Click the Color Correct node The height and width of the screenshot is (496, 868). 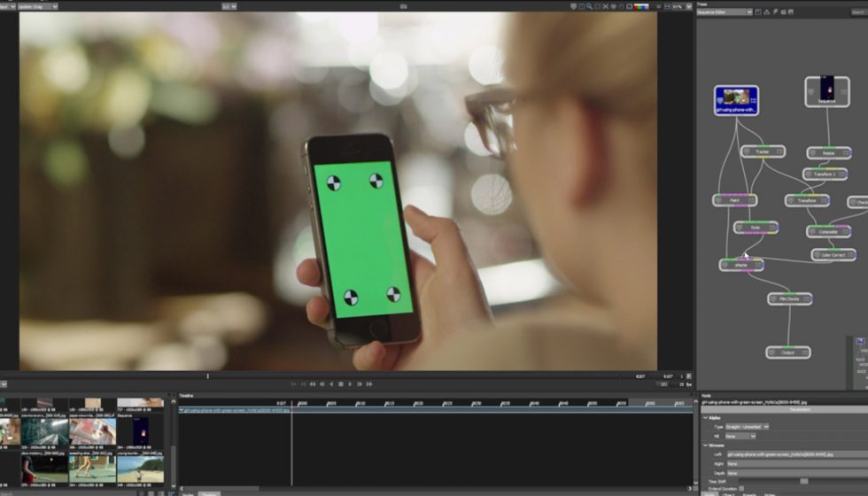833,255
